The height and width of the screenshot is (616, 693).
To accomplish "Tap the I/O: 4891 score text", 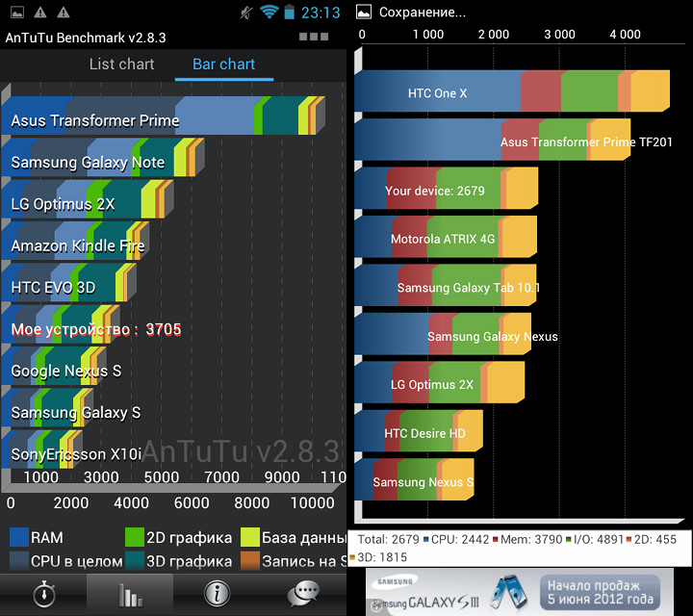I will coord(599,540).
